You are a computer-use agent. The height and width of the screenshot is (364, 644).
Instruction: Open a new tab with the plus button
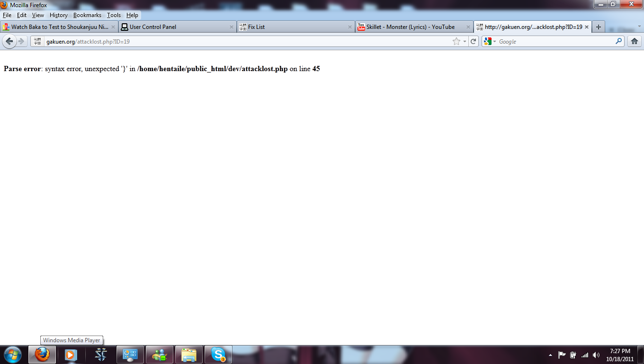click(599, 27)
